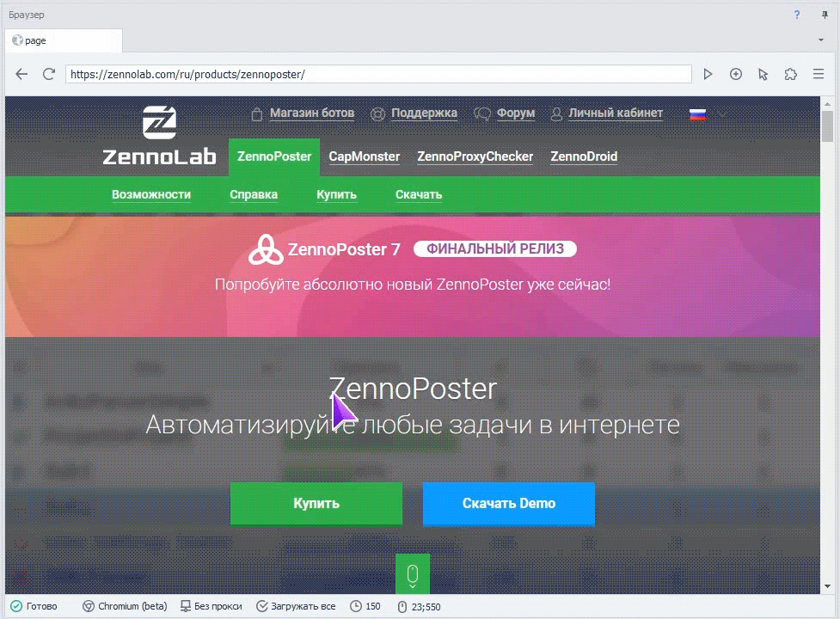Click the circled plus icon in the toolbar
This screenshot has height=619, width=840.
tap(735, 74)
